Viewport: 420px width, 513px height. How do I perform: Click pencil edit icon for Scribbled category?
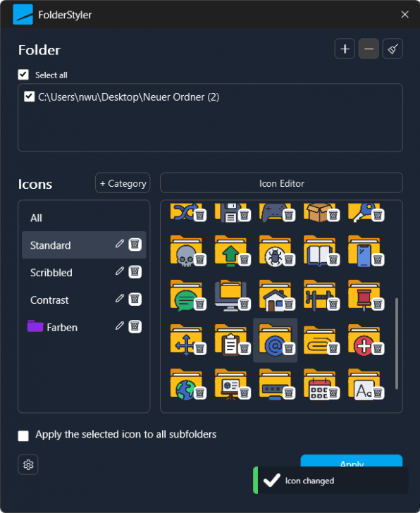point(120,271)
